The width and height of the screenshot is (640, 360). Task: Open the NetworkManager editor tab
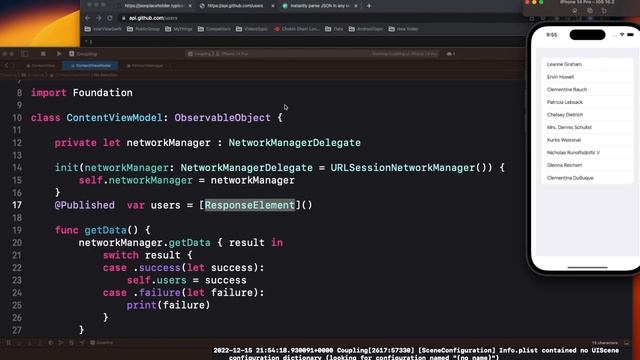click(x=145, y=66)
